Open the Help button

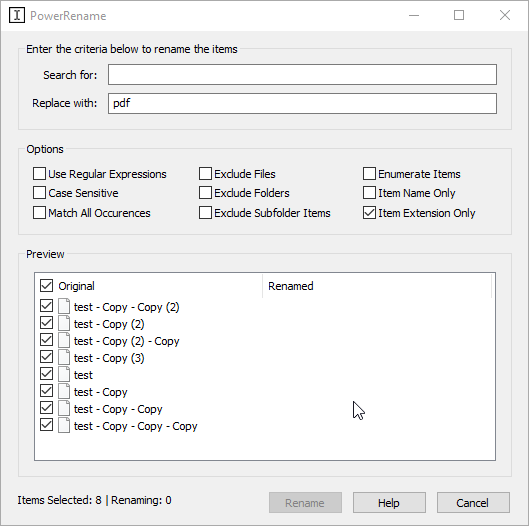point(389,503)
